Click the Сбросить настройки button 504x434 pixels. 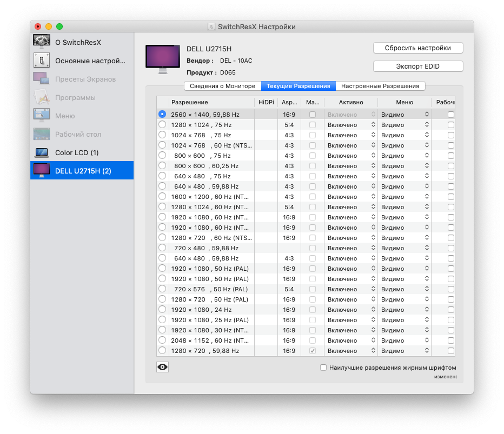click(x=418, y=48)
